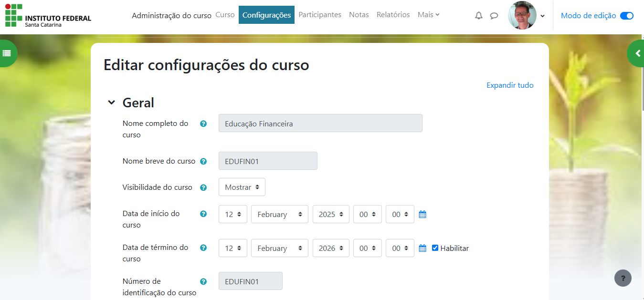Toggle the Modo de edição switch
Screen dimensions: 644x300
626,16
